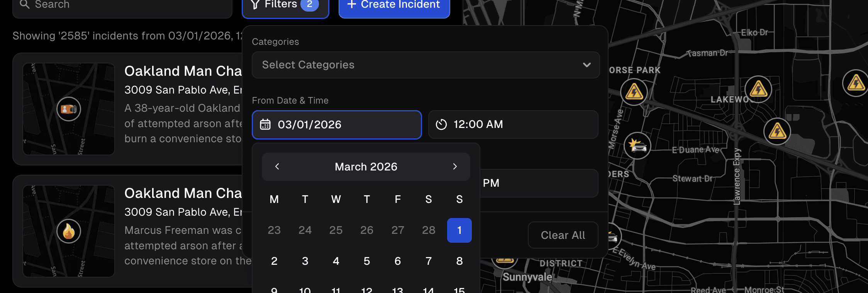Toggle the Filters panel button
The height and width of the screenshot is (293, 868).
285,5
